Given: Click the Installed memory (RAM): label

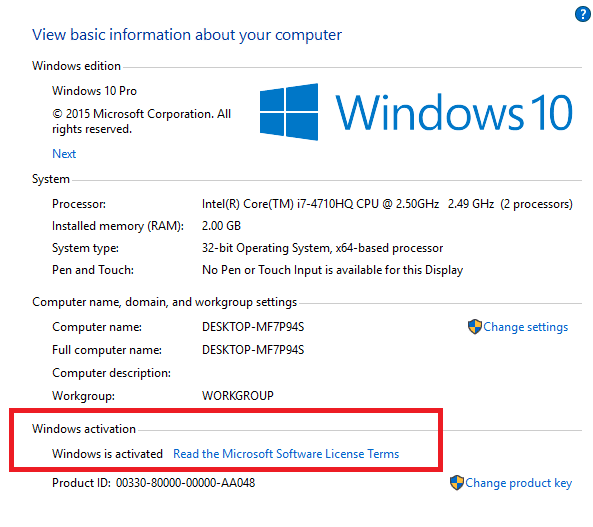Looking at the screenshot, I should 118,226.
